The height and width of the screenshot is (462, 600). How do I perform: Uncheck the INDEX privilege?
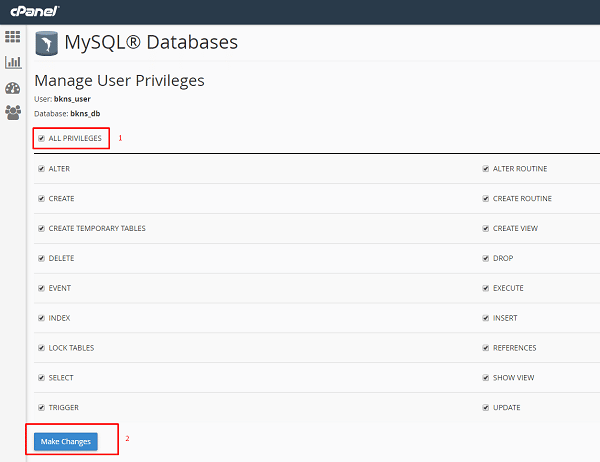click(x=41, y=318)
